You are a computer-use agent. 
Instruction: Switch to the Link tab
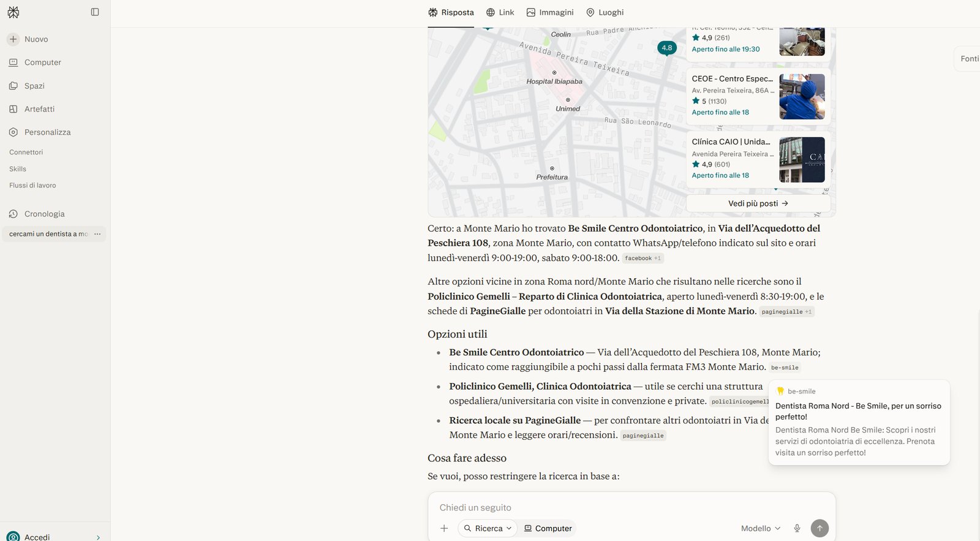500,12
